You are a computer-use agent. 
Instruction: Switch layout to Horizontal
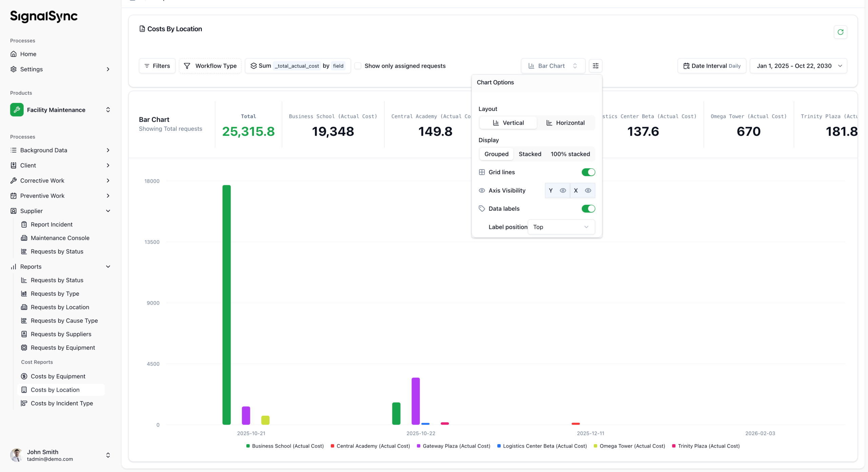[566, 123]
